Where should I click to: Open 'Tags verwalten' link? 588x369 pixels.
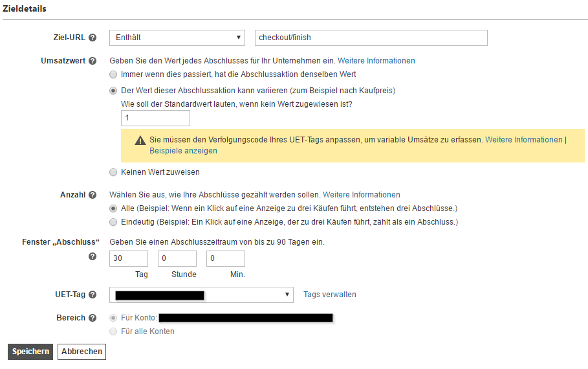pyautogui.click(x=330, y=295)
